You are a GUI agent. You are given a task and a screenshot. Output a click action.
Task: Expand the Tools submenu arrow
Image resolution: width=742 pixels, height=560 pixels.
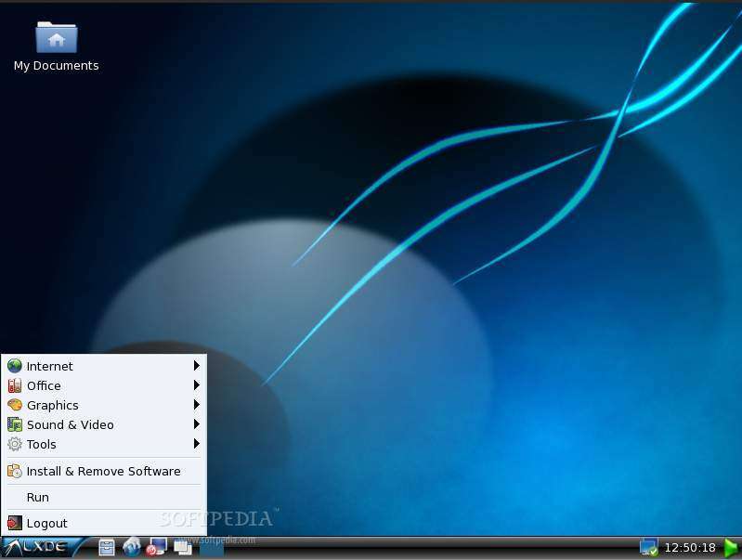coord(197,444)
